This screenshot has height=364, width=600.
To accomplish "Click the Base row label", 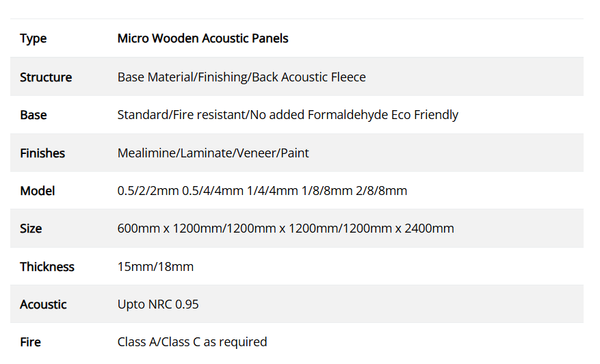I will tap(34, 115).
